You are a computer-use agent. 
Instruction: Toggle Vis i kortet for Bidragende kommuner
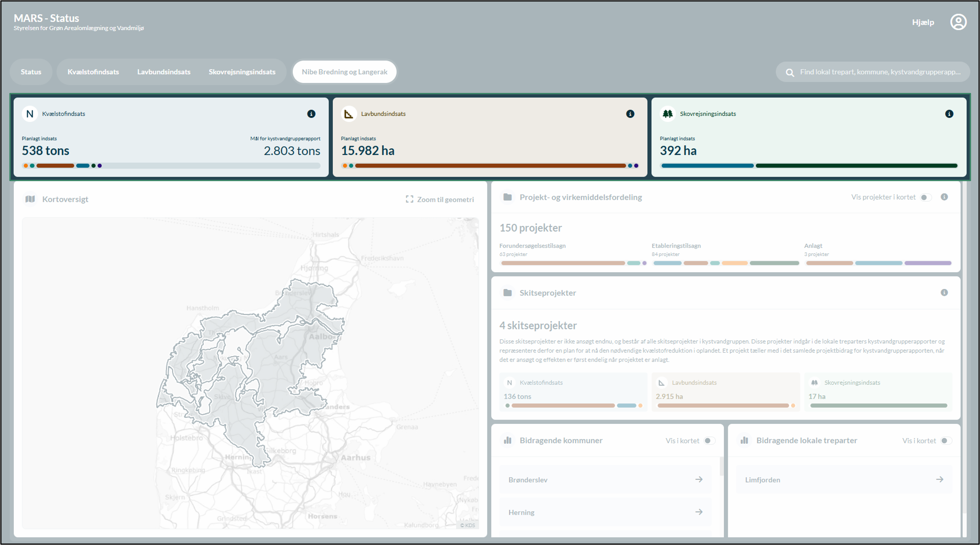pos(709,440)
